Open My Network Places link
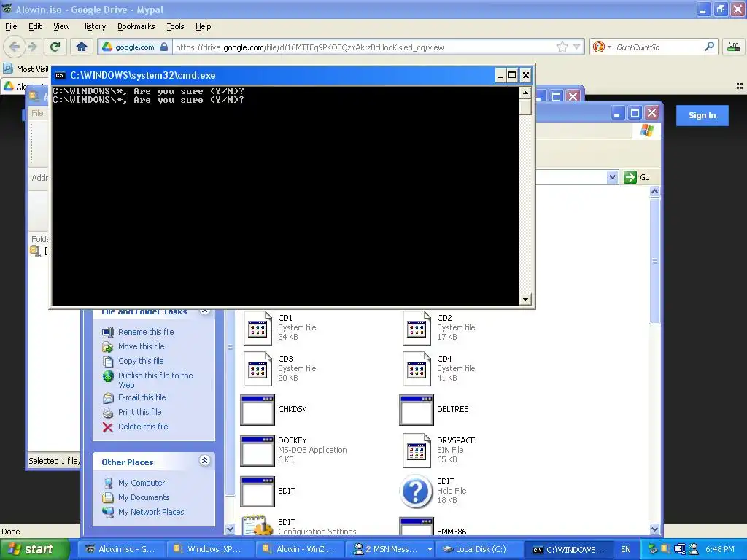 [151, 512]
